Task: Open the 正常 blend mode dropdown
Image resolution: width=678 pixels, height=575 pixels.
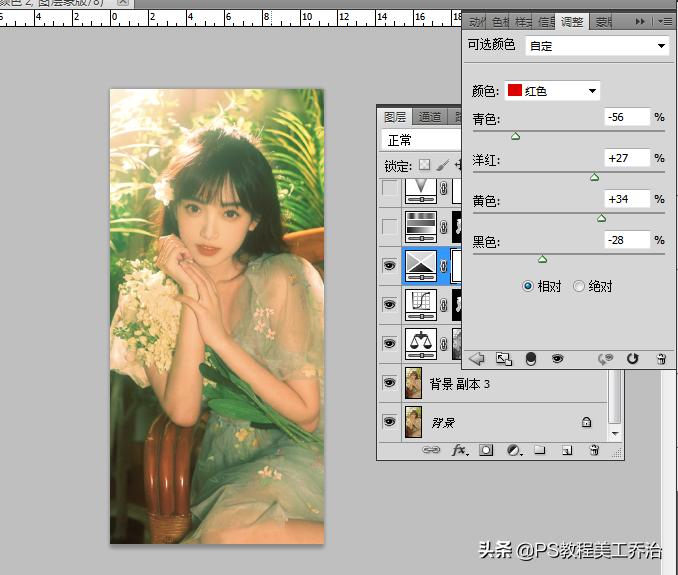Action: 419,140
